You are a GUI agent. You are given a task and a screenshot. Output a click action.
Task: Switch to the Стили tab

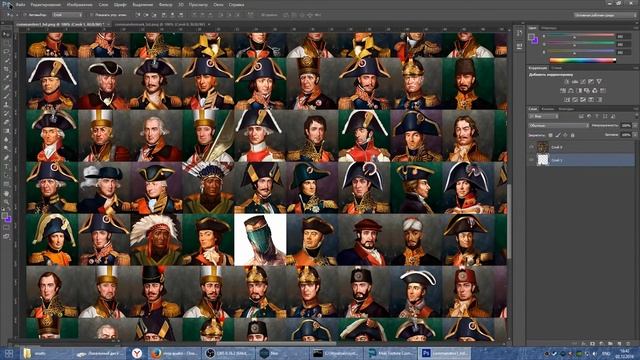[x=557, y=68]
